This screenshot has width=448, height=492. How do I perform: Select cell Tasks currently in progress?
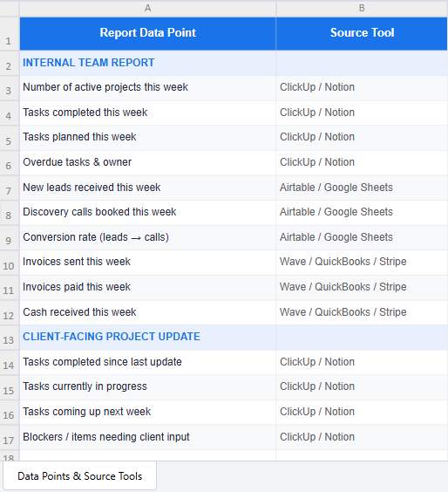coord(147,387)
